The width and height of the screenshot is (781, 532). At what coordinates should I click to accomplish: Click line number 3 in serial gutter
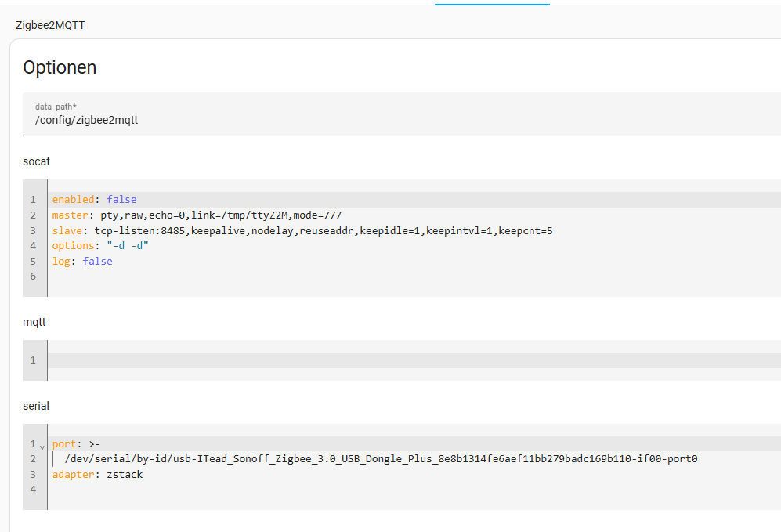pos(33,474)
